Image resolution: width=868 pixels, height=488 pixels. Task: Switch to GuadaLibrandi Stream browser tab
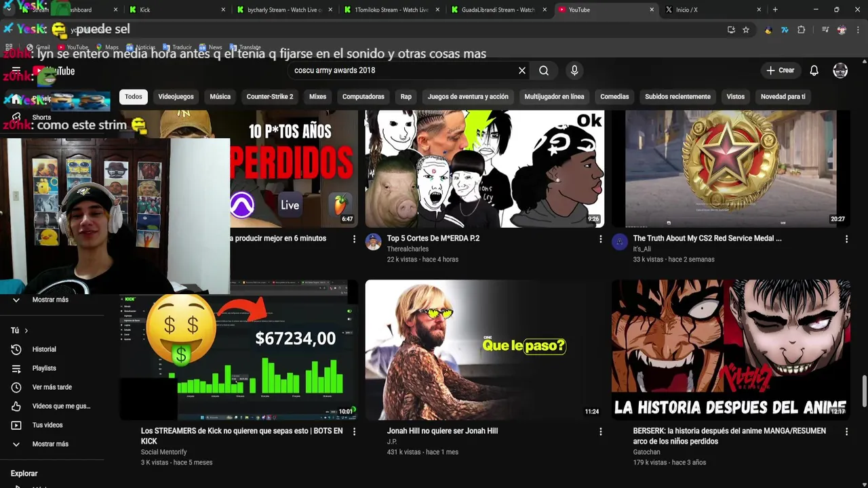click(x=498, y=9)
